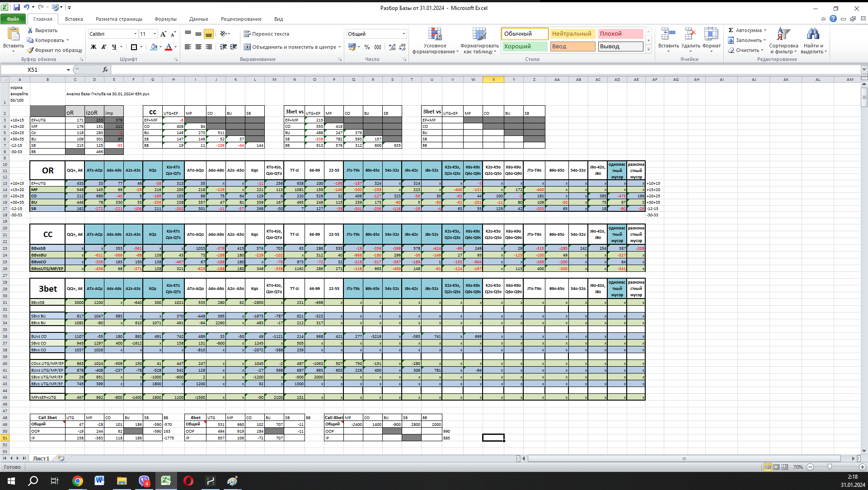The width and height of the screenshot is (868, 490).
Task: Click the Name Box showing X51
Action: [33, 70]
